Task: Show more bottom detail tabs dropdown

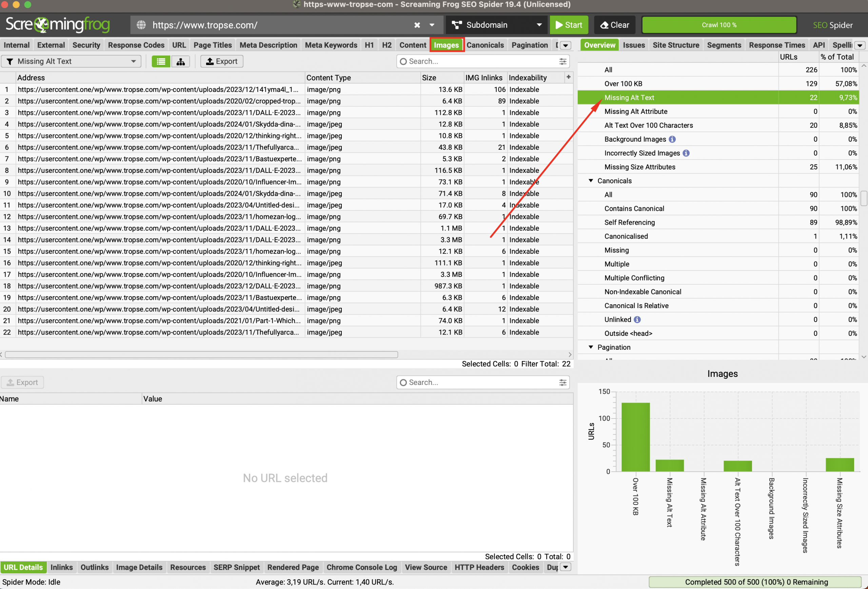Action: 566,567
